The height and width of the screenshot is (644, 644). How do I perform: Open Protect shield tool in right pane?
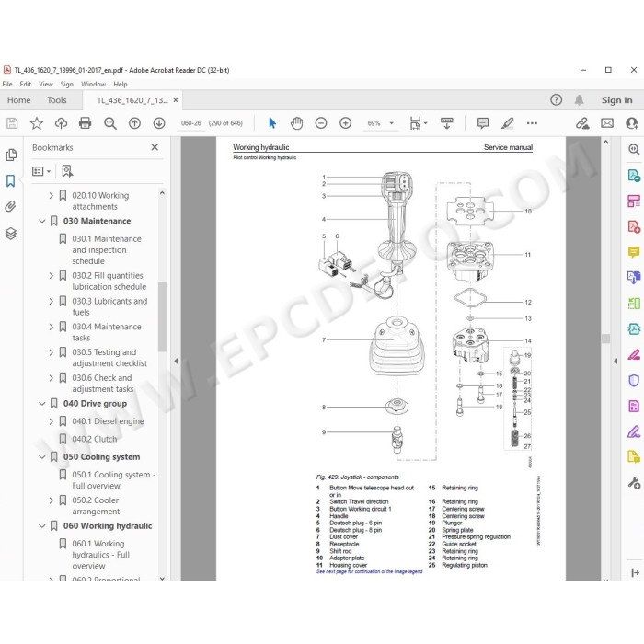coord(634,380)
